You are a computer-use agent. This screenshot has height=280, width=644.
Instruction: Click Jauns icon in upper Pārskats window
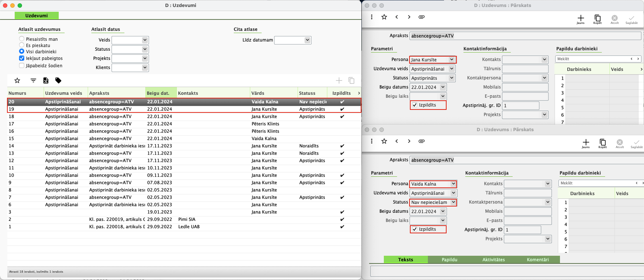click(x=581, y=19)
